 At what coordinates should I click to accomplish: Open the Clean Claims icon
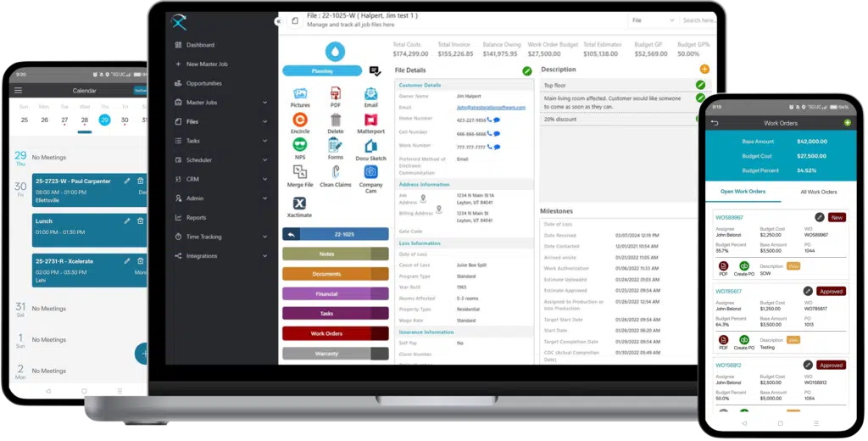click(x=336, y=172)
